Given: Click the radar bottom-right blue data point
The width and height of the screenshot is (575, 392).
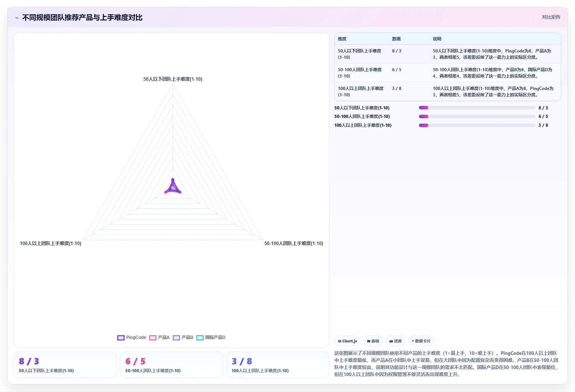Looking at the screenshot, I should [x=180, y=192].
